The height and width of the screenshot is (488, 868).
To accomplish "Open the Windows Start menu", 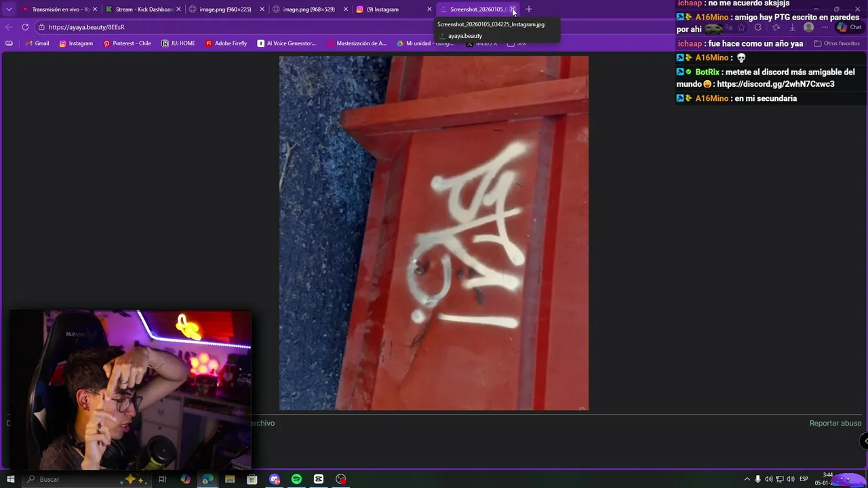I will click(x=10, y=479).
